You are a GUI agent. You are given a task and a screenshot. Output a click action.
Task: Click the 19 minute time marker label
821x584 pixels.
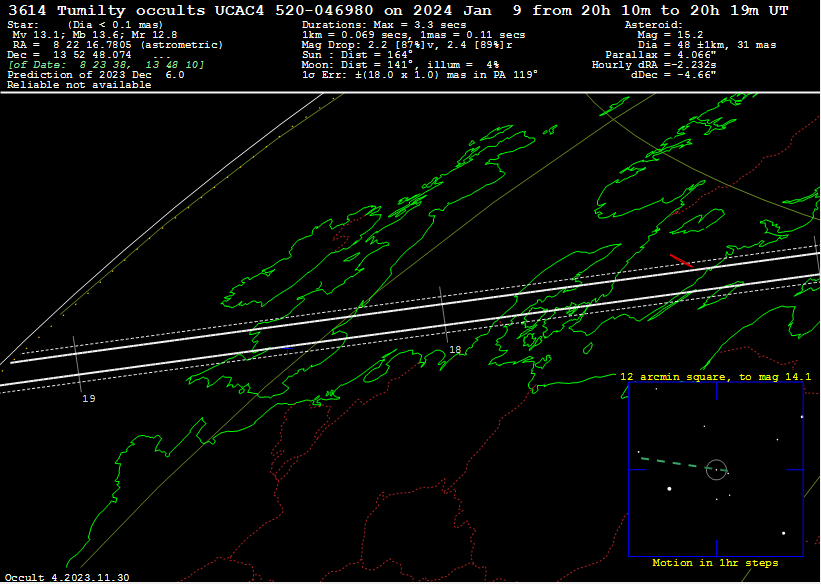click(x=88, y=398)
